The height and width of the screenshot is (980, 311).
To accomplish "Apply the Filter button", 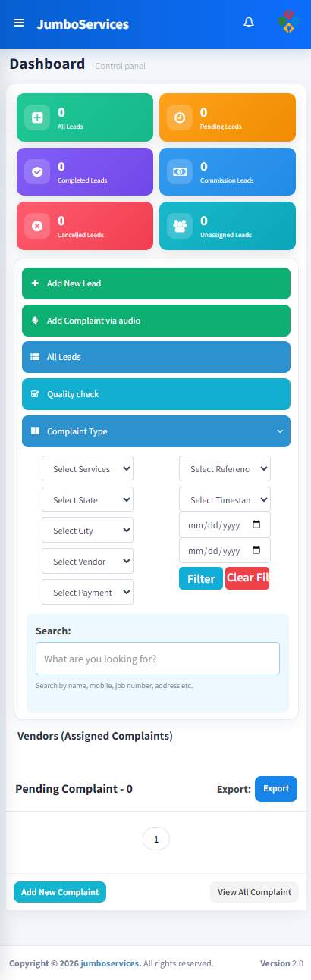I will click(x=201, y=578).
